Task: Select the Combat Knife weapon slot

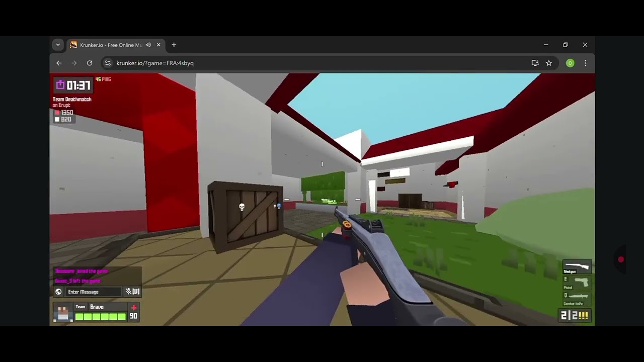Action: 577,298
